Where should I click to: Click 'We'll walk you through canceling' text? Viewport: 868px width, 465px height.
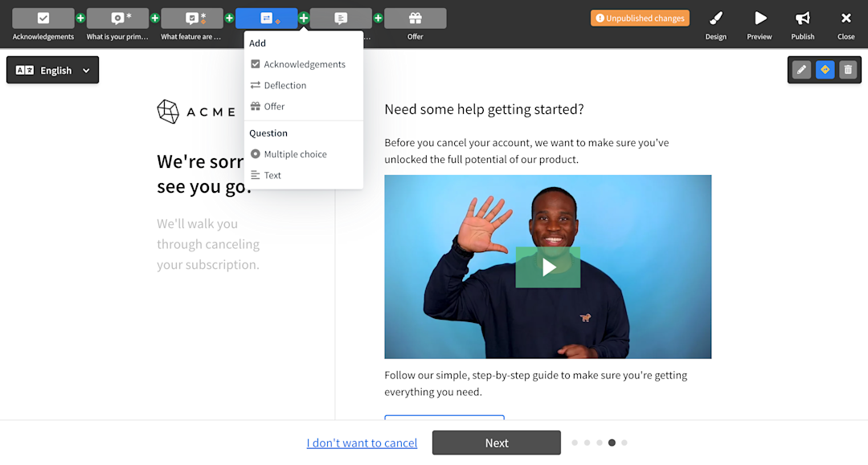click(x=208, y=244)
